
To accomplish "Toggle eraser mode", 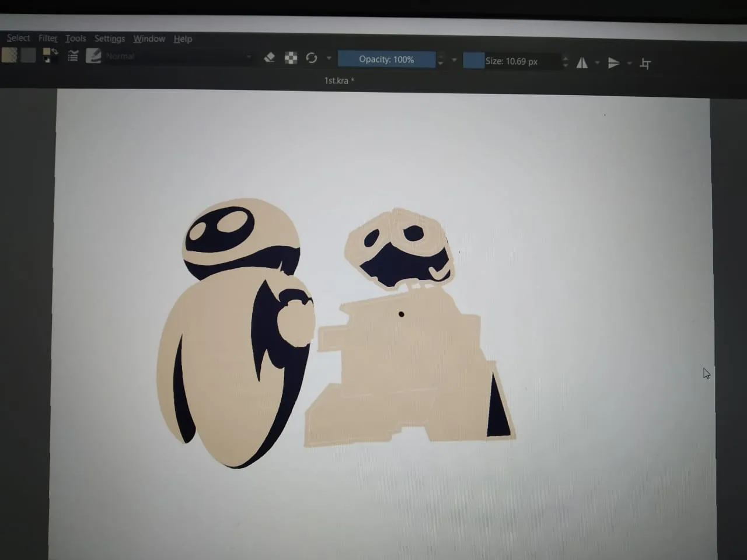I will [x=269, y=57].
